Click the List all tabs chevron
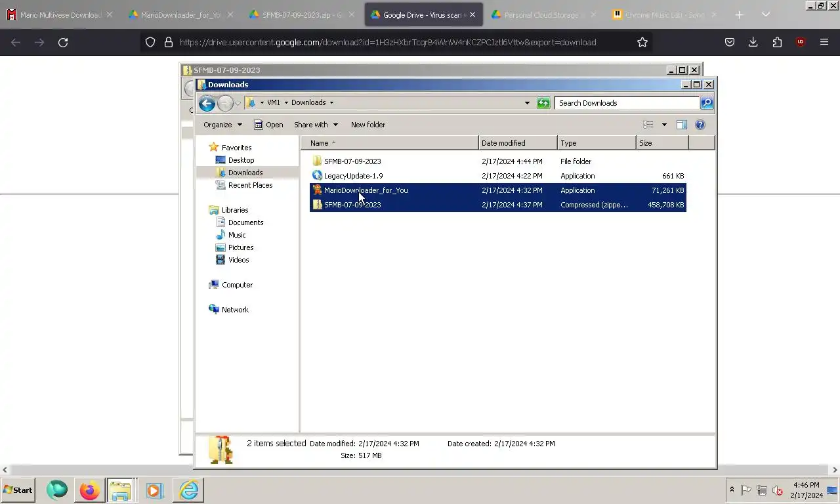This screenshot has width=840, height=504. 766,14
